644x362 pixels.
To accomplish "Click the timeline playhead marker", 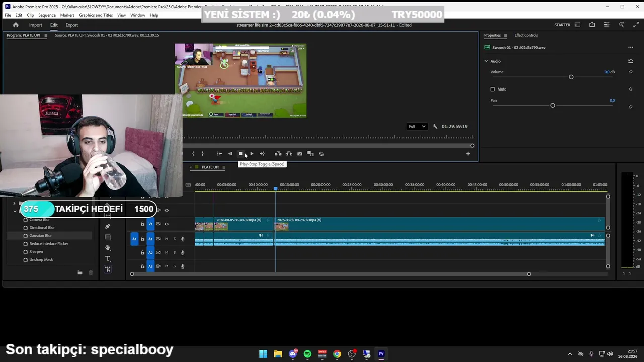I will pos(275,189).
